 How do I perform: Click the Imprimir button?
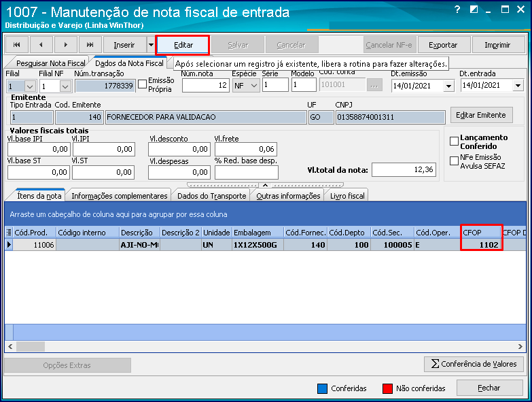pyautogui.click(x=497, y=45)
